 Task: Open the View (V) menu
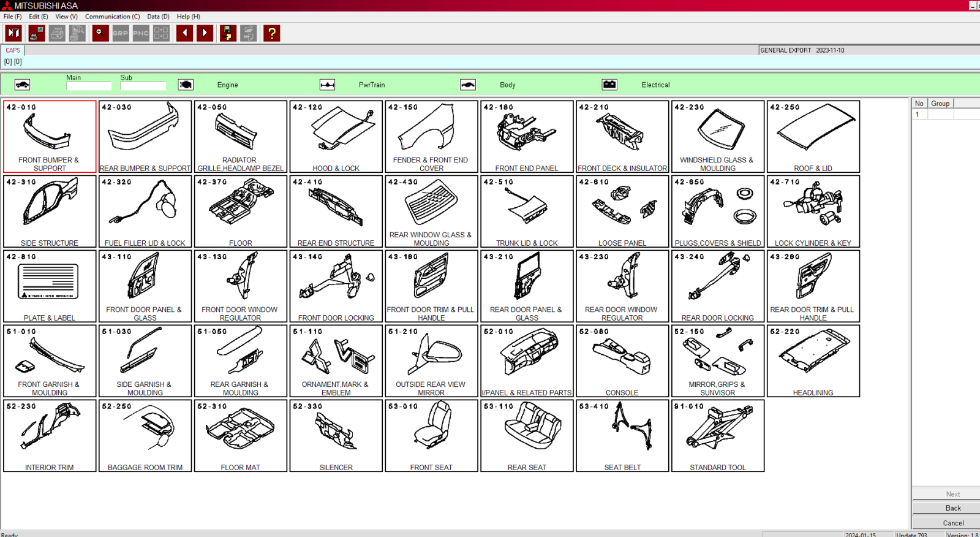coord(66,17)
